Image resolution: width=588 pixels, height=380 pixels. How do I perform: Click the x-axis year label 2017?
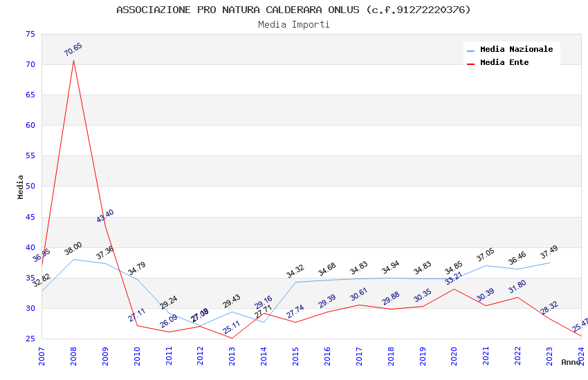[359, 356]
